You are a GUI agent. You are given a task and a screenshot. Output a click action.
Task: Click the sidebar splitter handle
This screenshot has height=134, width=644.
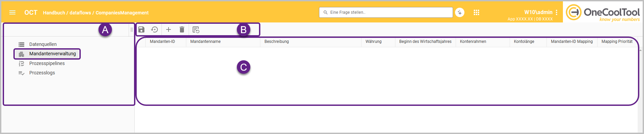pyautogui.click(x=131, y=30)
